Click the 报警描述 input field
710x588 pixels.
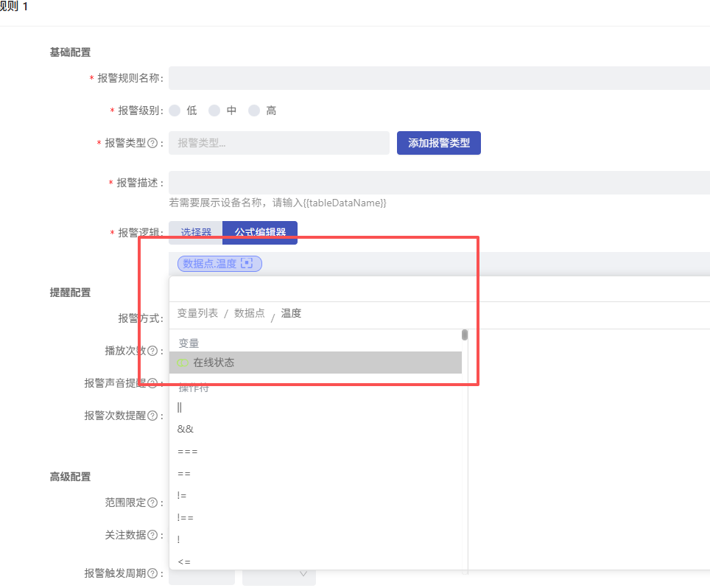[x=439, y=183]
